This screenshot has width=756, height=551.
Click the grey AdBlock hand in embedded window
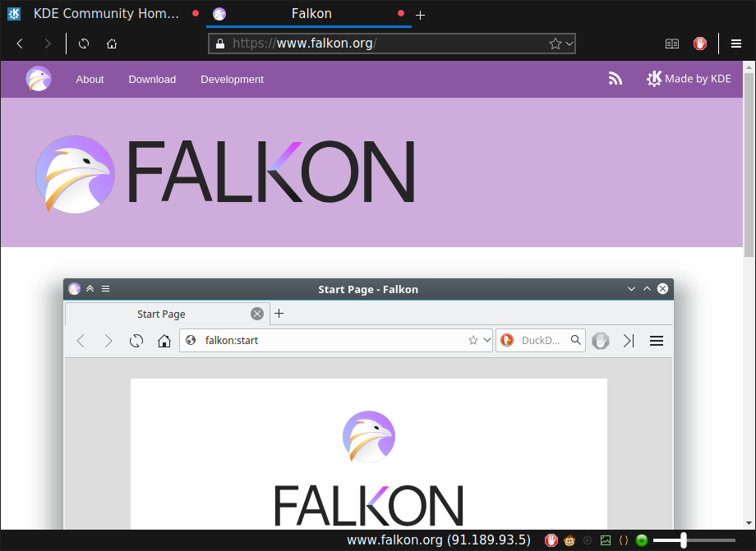[x=600, y=341]
